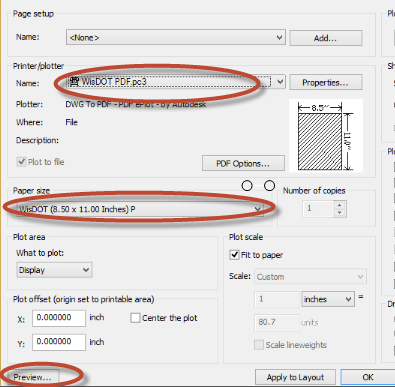Open printer Properties... button
The width and height of the screenshot is (395, 387).
[x=326, y=82]
